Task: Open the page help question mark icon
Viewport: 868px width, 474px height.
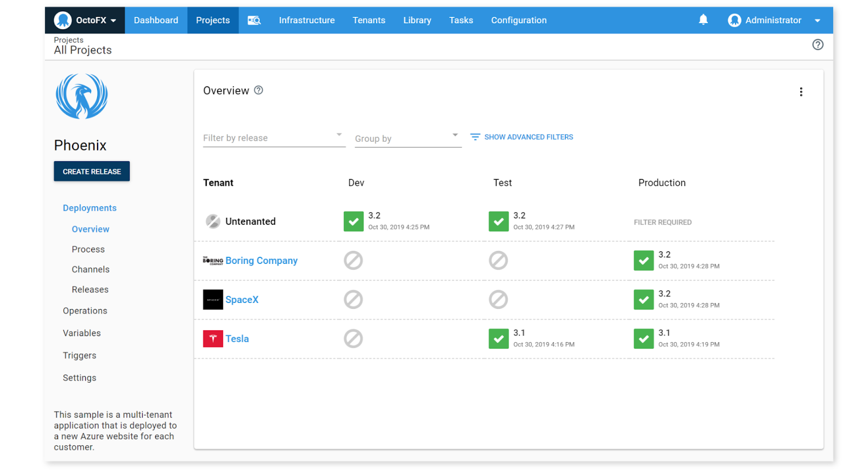Action: (x=818, y=45)
